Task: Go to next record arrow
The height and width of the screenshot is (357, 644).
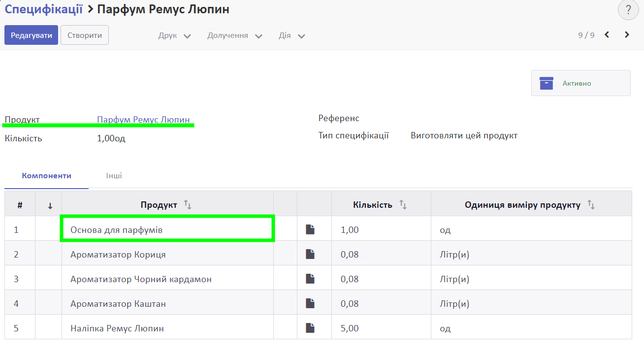Action: click(627, 34)
